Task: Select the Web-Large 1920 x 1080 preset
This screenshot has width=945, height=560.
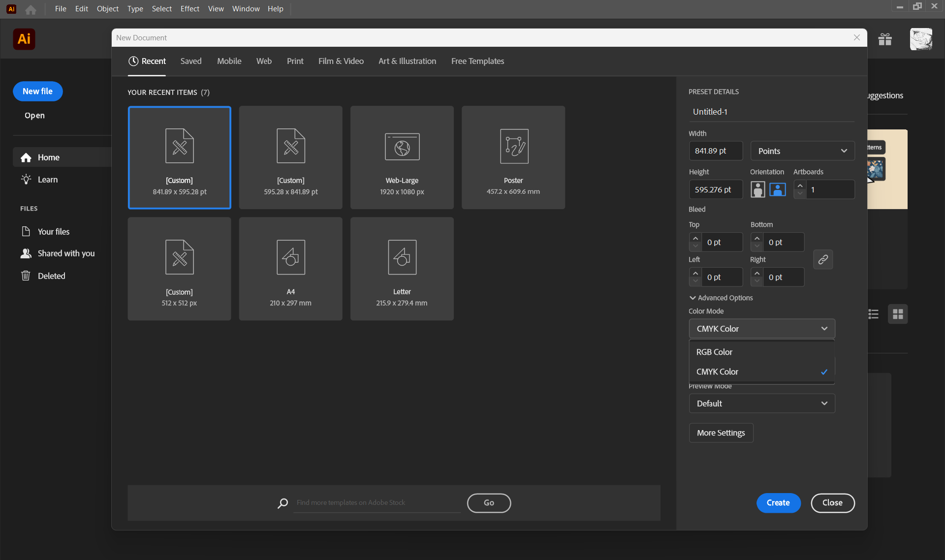Action: (x=402, y=157)
